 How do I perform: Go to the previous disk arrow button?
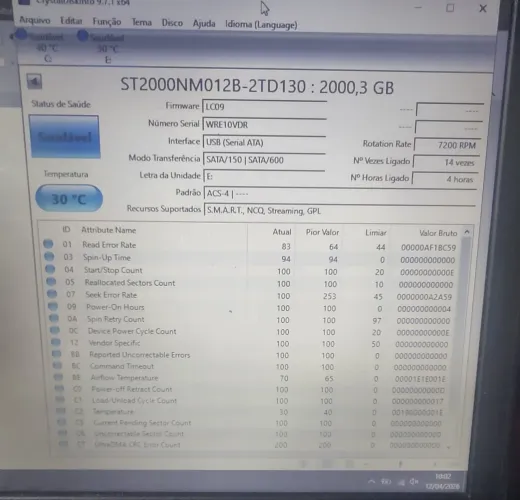pos(34,81)
